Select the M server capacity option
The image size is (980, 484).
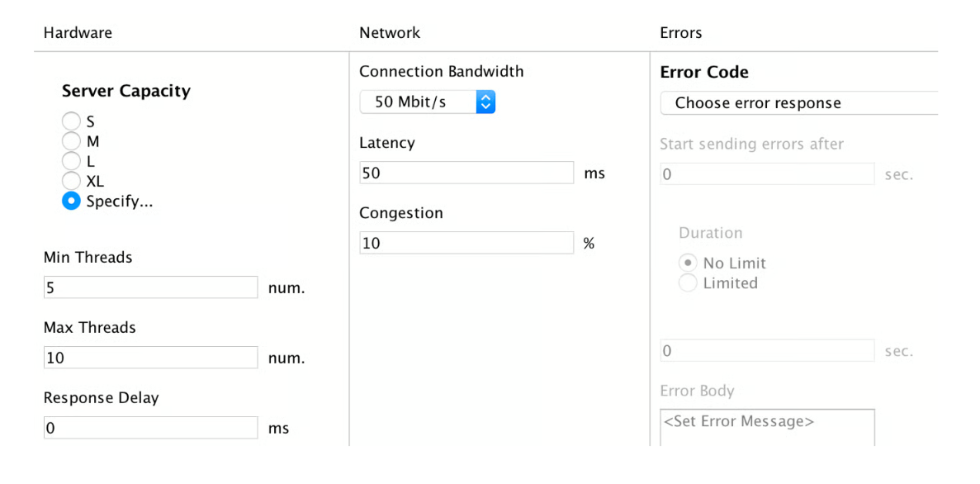coord(72,142)
